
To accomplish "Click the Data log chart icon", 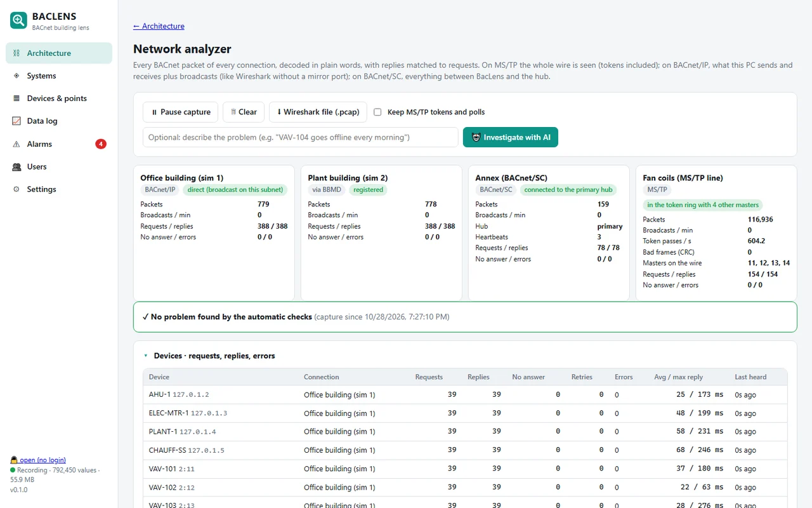I will 16,121.
